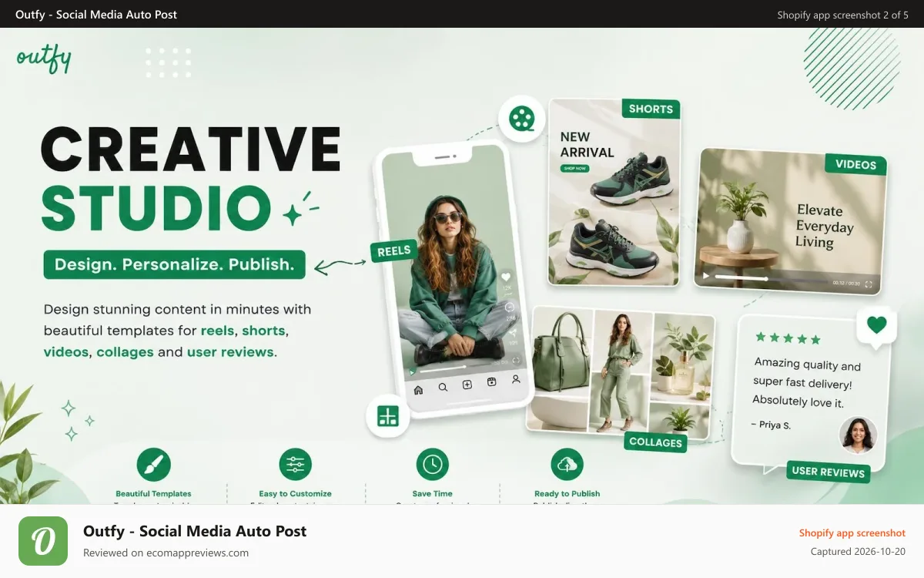The width and height of the screenshot is (924, 578).
Task: Click the sparkle star beside STUDIO
Action: point(293,215)
